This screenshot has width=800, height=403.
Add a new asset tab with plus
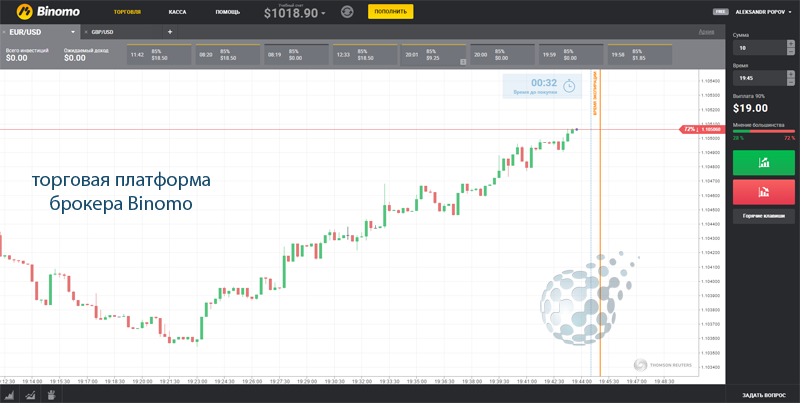click(x=170, y=32)
